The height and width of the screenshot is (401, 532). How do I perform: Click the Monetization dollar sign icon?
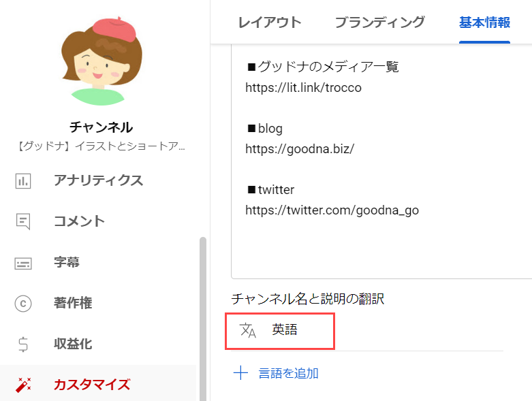[23, 344]
